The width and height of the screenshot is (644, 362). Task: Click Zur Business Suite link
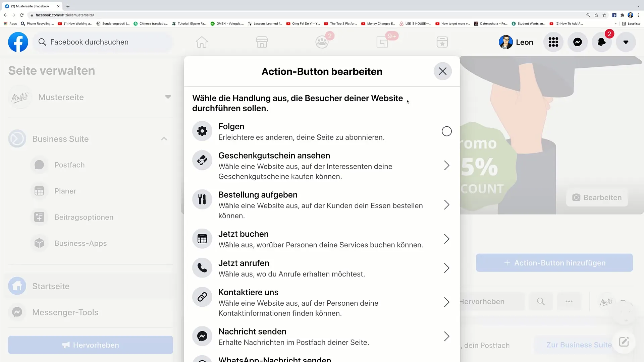click(579, 345)
